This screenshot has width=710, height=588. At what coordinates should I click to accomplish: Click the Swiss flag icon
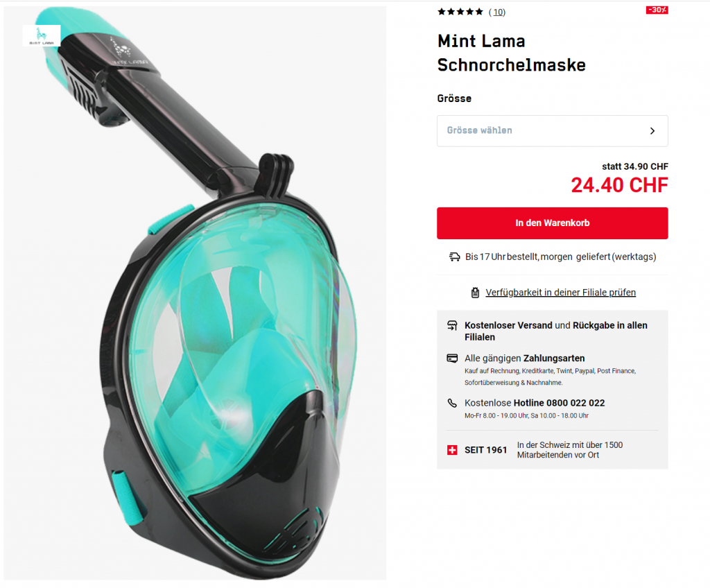[452, 450]
